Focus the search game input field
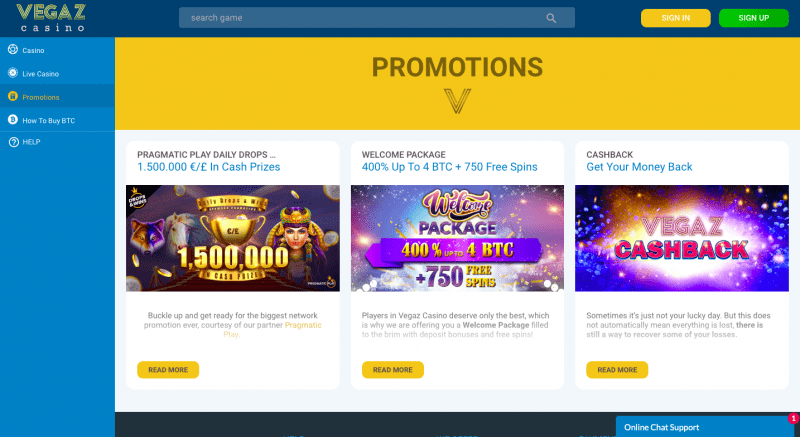800x437 pixels. 377,18
